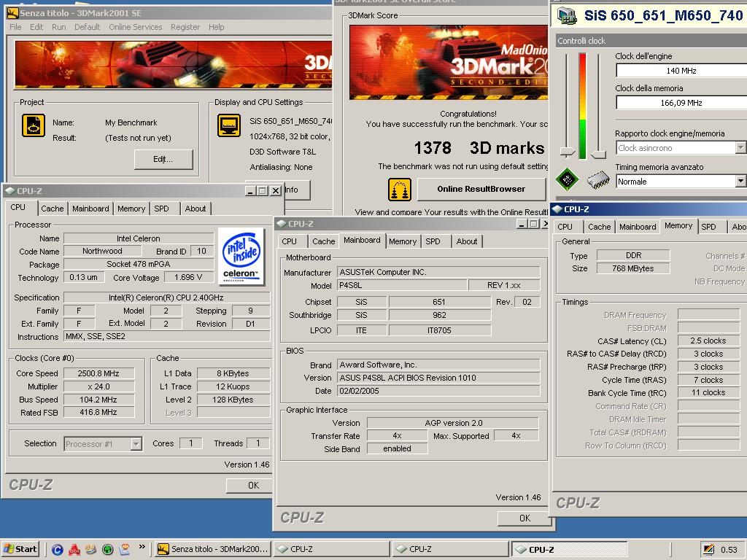Adjust the memory clock vertical slider handle

point(599,153)
